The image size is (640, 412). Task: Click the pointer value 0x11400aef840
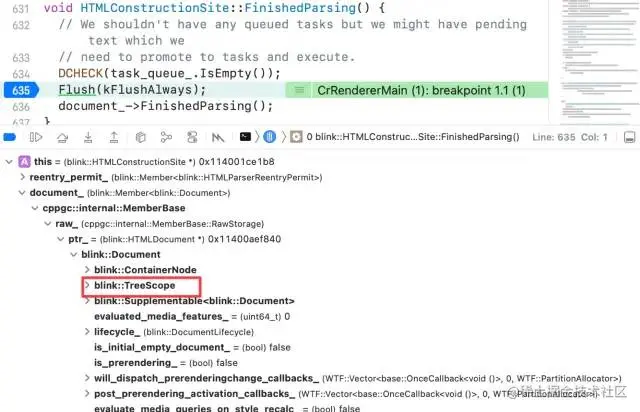coord(244,239)
